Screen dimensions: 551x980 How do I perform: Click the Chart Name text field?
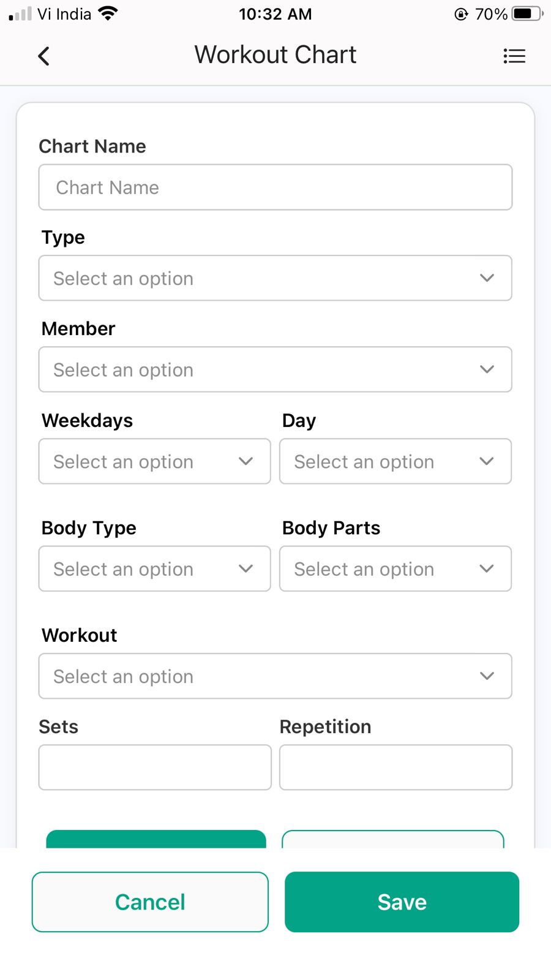(275, 187)
